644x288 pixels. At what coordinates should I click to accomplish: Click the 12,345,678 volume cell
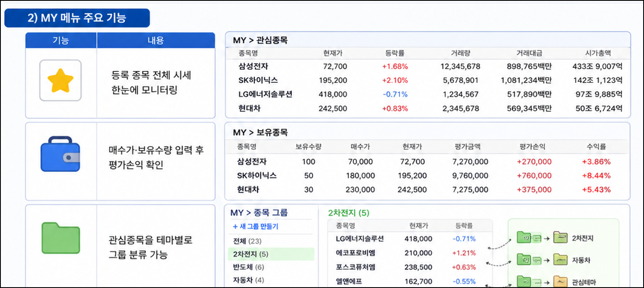(461, 66)
